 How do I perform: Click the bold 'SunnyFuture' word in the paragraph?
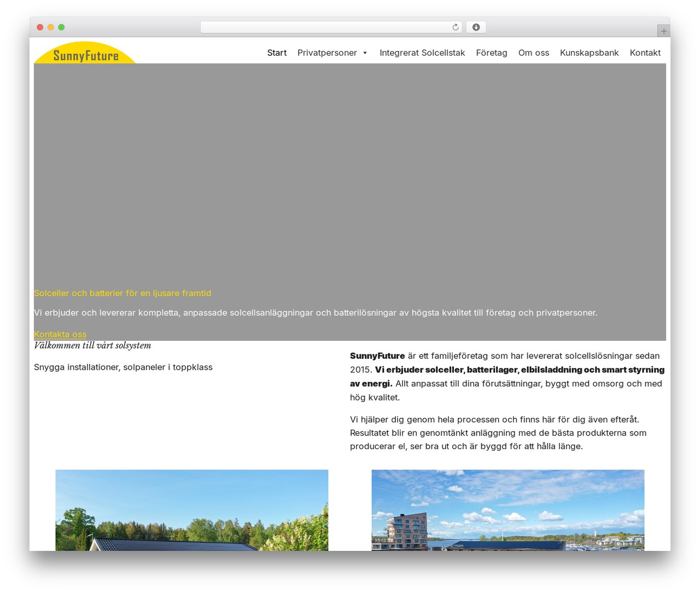tap(377, 356)
